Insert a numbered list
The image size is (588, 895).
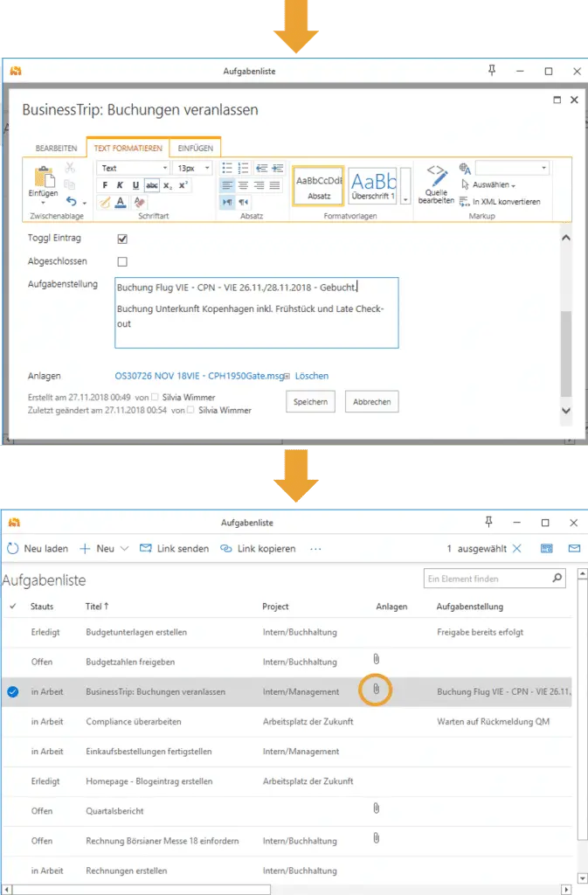(x=243, y=168)
